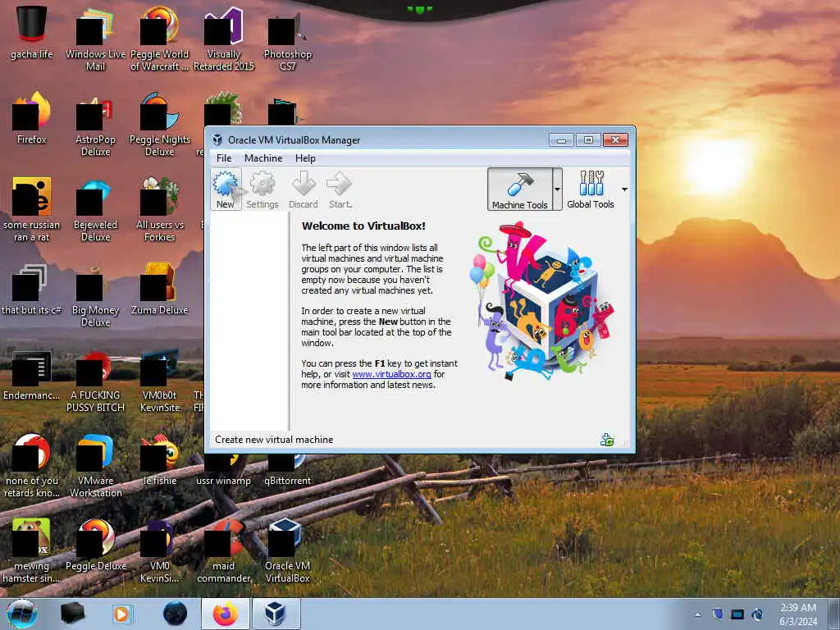Minimize the VirtualBox Manager window
The image size is (840, 630).
tap(561, 140)
